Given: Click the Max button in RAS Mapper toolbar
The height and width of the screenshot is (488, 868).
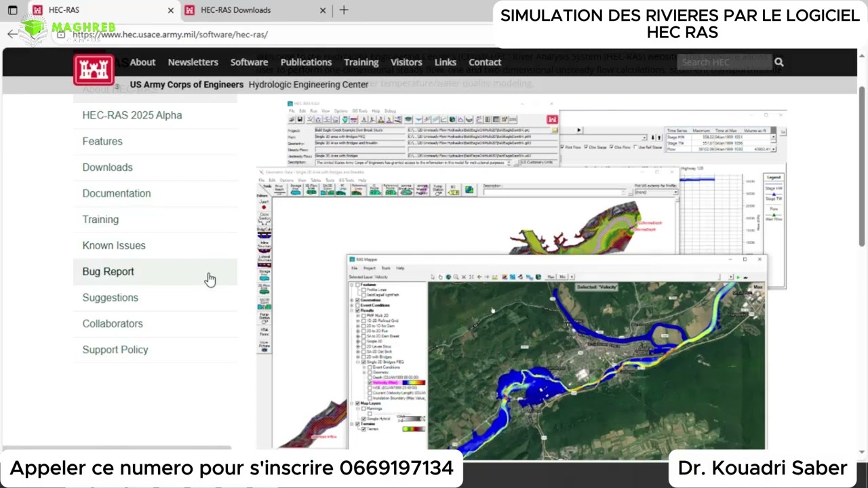Looking at the screenshot, I should pyautogui.click(x=551, y=277).
